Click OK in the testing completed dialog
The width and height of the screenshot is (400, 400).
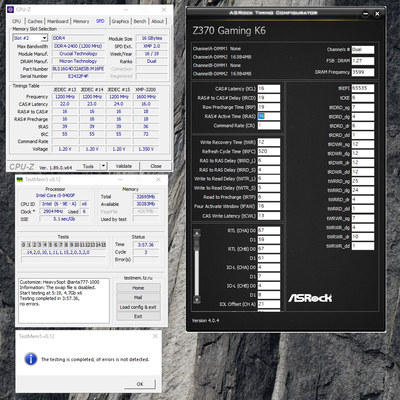tap(140, 384)
